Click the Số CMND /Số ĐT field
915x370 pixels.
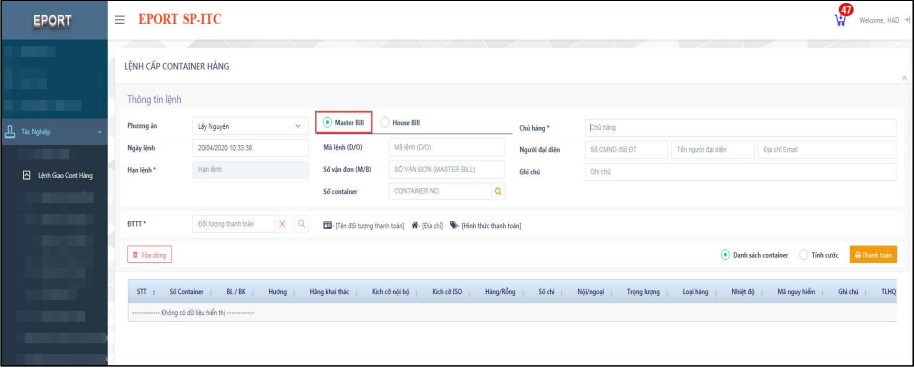(x=626, y=150)
